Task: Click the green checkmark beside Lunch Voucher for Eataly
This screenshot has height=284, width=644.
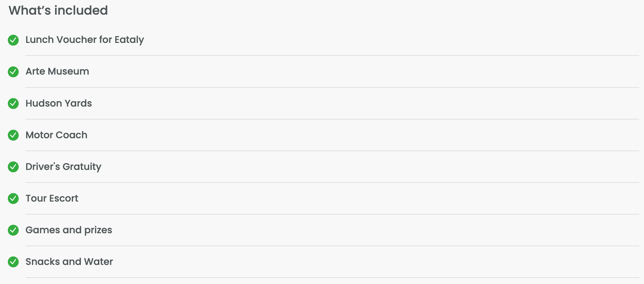Action: (x=13, y=40)
